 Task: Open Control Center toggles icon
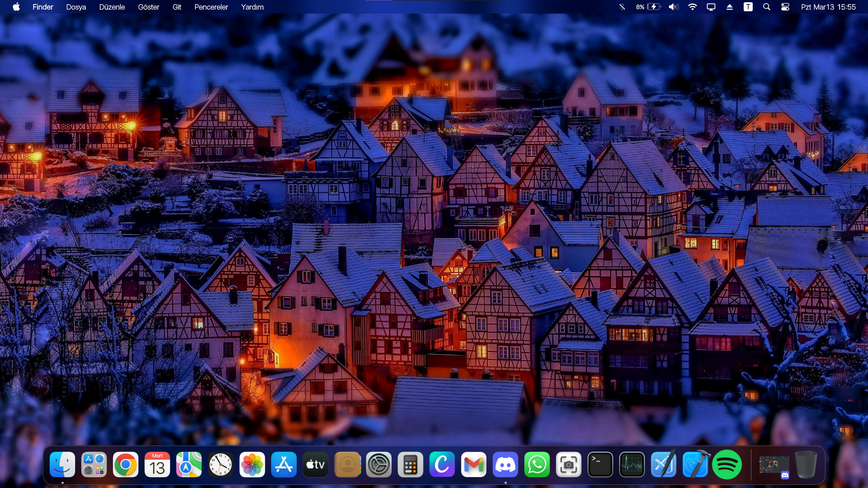785,7
